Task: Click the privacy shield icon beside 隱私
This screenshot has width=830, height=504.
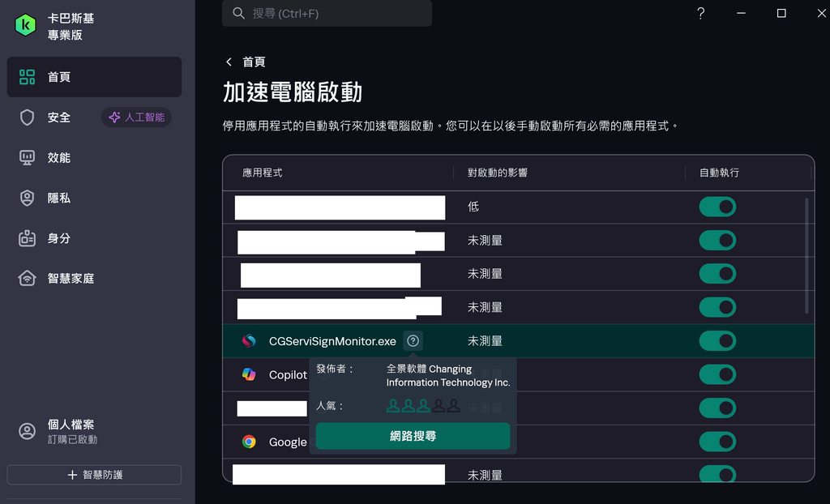Action: tap(27, 198)
